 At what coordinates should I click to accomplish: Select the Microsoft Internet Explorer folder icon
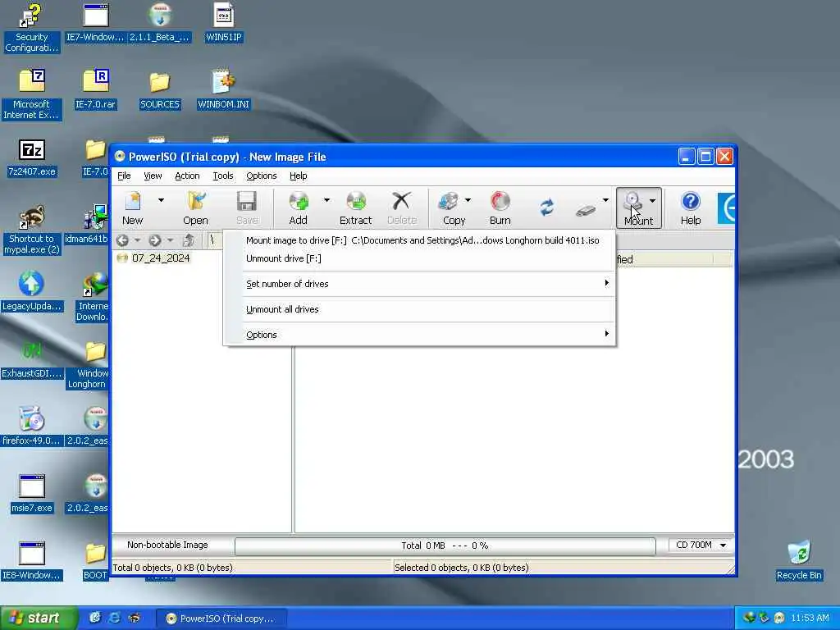click(32, 95)
